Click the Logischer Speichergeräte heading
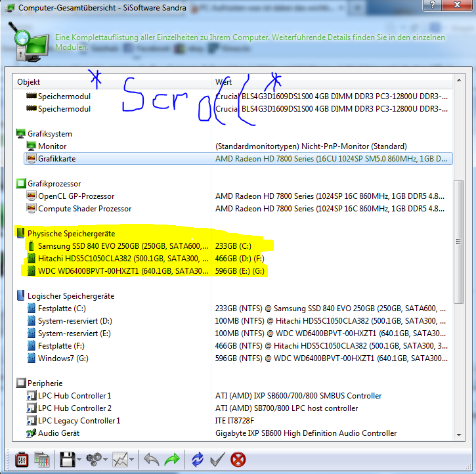Screen dimensions: 476x474 tap(71, 296)
